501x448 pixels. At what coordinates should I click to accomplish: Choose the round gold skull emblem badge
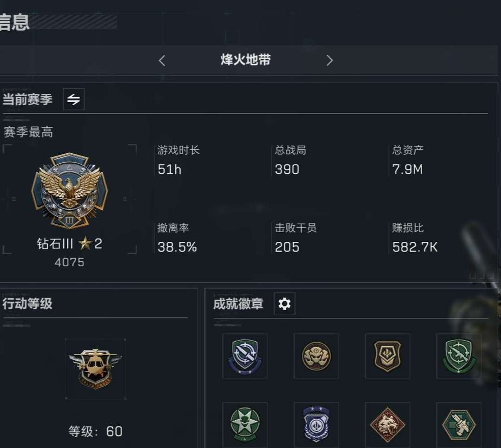click(316, 356)
